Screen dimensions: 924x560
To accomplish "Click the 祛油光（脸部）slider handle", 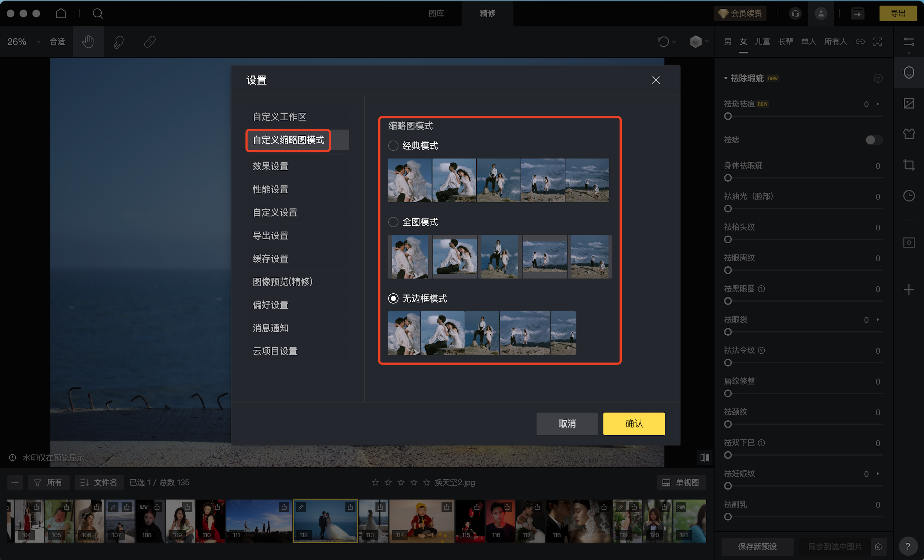I will [x=728, y=208].
